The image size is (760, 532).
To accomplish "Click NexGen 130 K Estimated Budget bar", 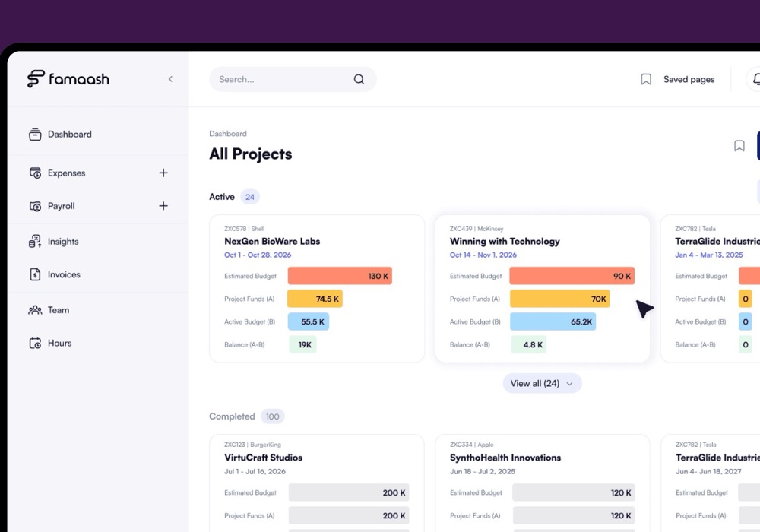I will (x=340, y=276).
